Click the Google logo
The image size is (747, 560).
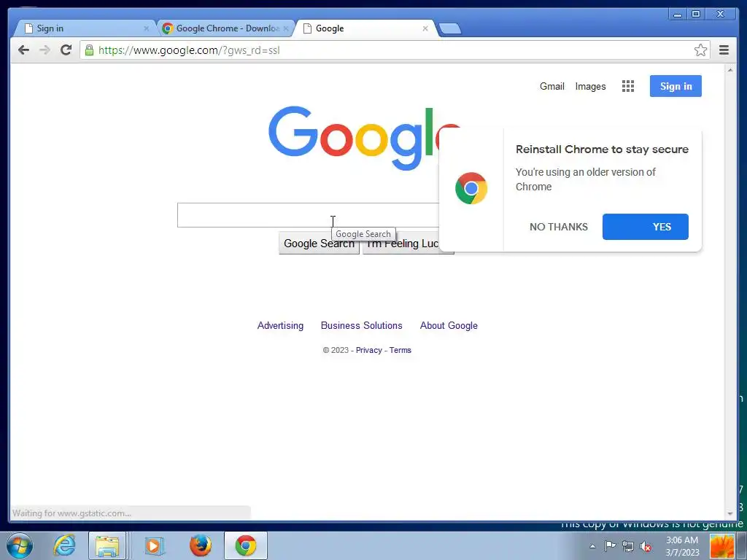(365, 138)
